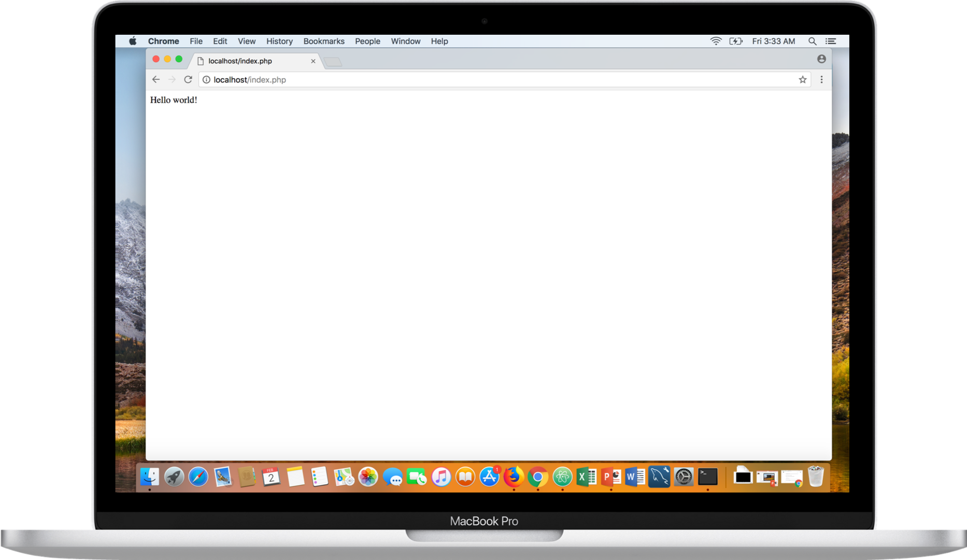Reload the current page
This screenshot has height=560, width=967.
click(188, 79)
